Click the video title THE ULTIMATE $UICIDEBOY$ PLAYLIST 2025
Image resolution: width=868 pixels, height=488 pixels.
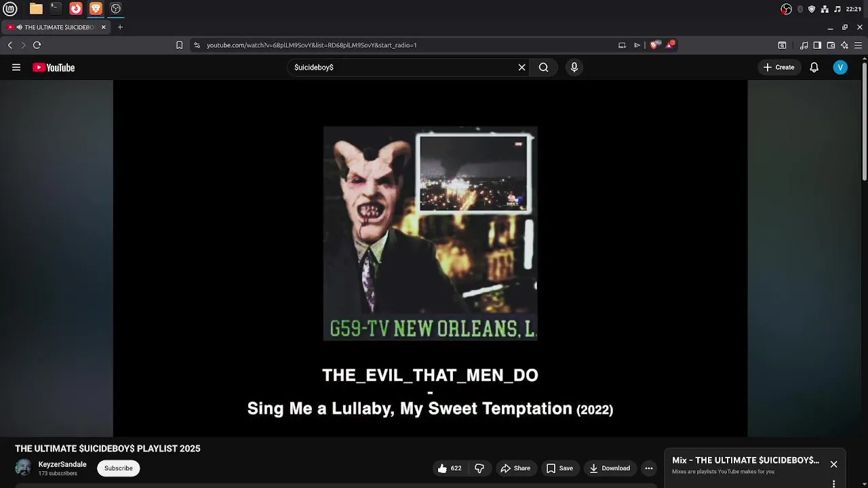click(108, 449)
